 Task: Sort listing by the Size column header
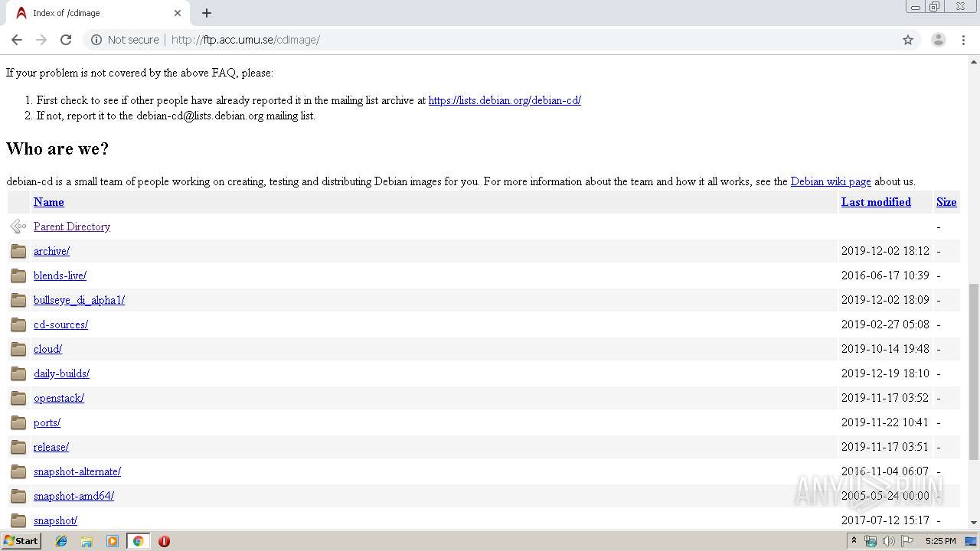coord(946,202)
